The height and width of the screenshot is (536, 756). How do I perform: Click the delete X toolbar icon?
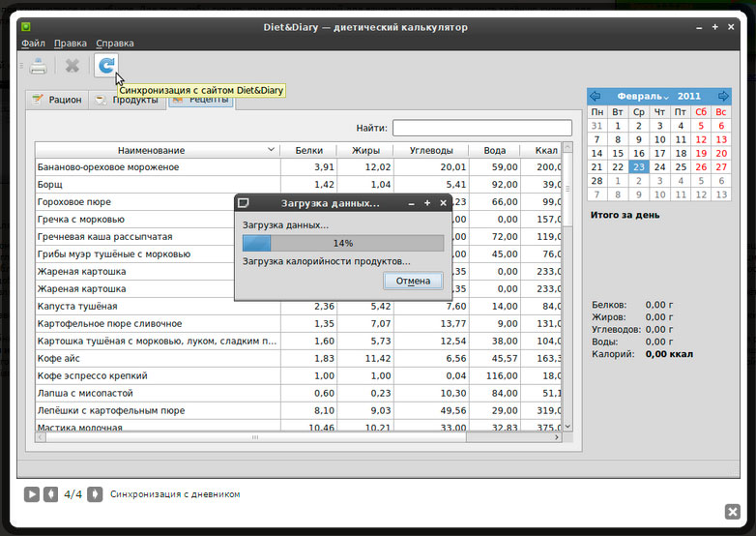tap(72, 66)
